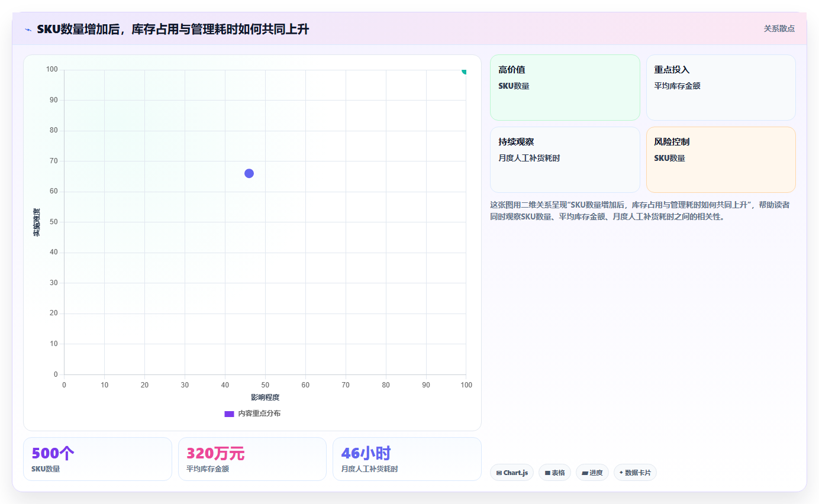Click the 46小时 value
The height and width of the screenshot is (504, 819).
point(366,454)
